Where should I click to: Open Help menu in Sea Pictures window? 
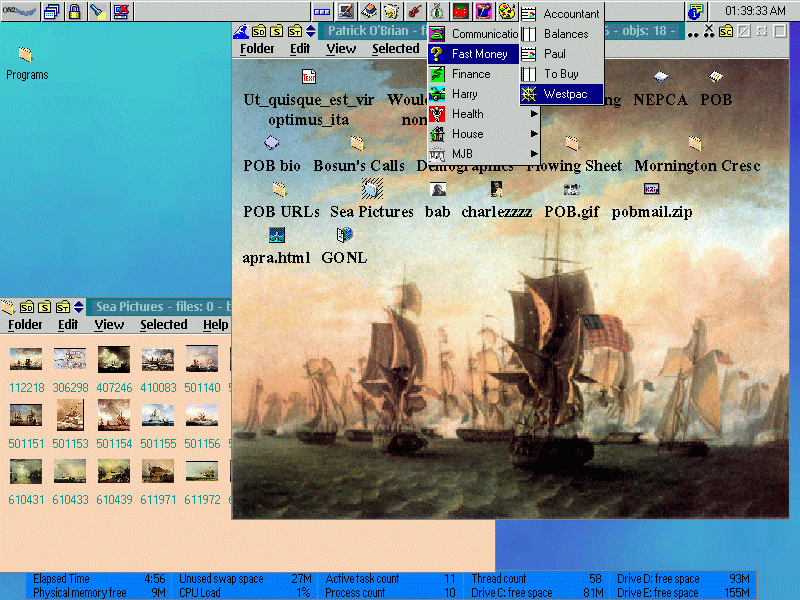(215, 324)
